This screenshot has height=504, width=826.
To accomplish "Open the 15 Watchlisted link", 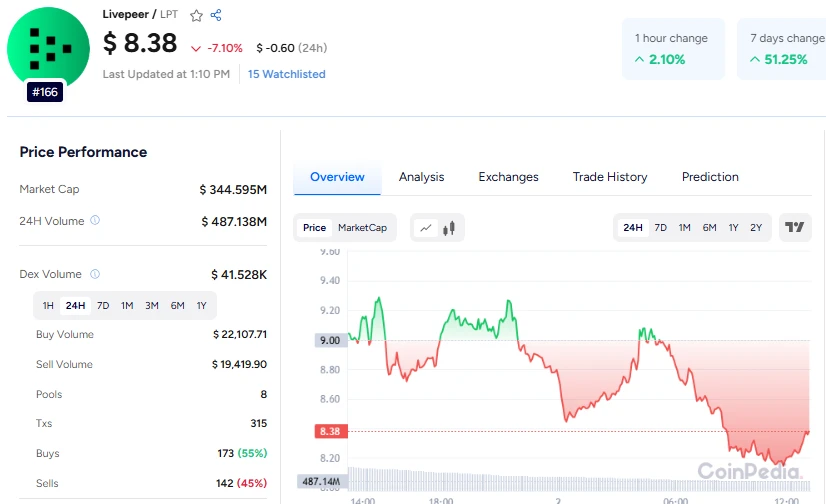I will [286, 74].
